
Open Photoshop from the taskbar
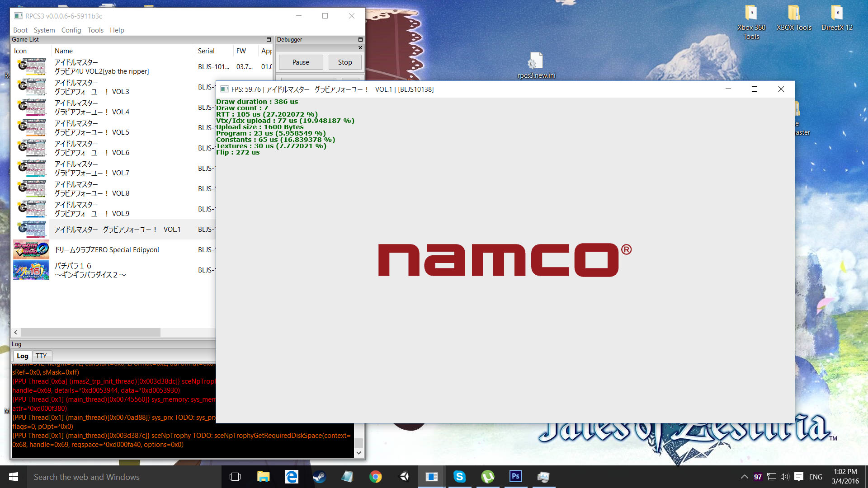coord(515,477)
